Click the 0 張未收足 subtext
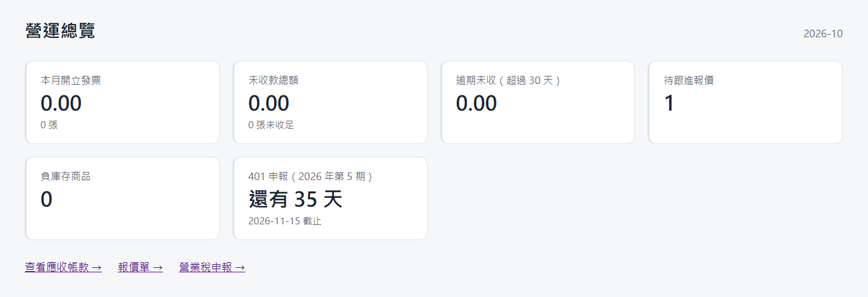Screen dimensions: 868x297 pyautogui.click(x=271, y=124)
